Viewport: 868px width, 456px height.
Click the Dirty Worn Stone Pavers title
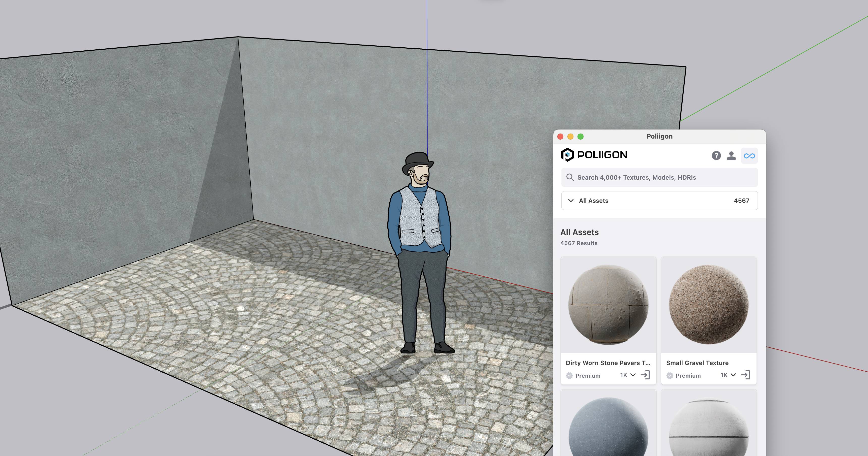[608, 363]
